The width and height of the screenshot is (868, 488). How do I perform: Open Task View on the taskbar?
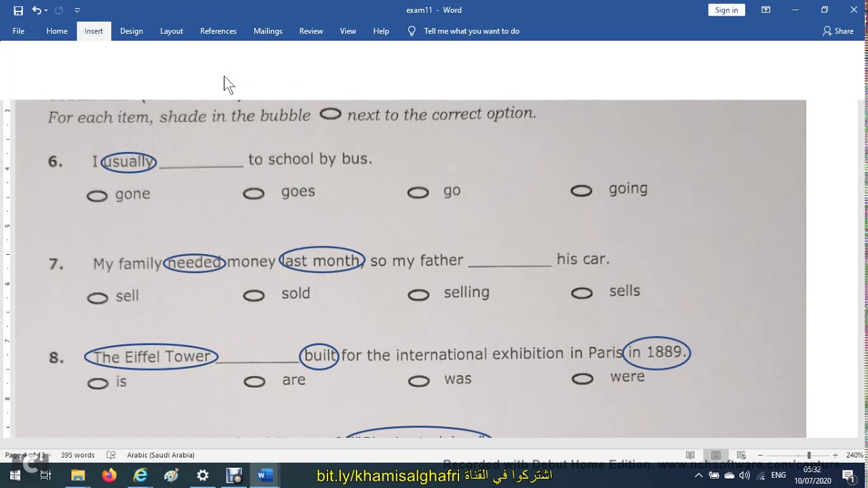click(x=46, y=475)
